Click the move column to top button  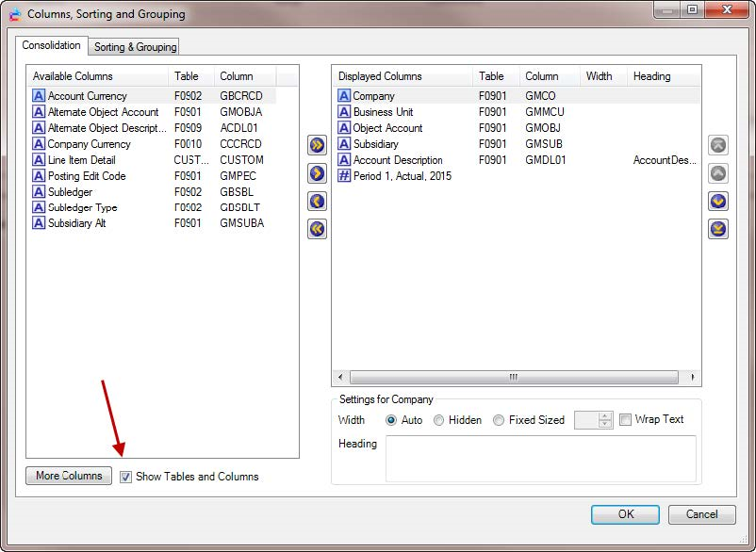(718, 145)
